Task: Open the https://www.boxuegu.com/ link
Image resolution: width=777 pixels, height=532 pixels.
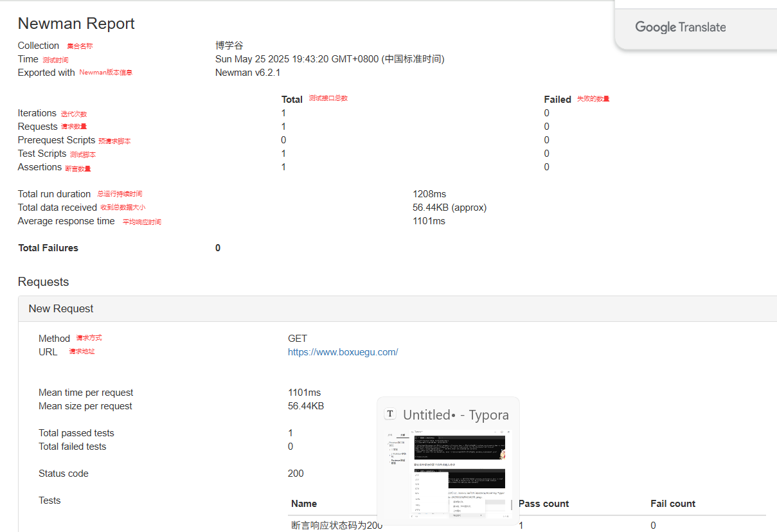Action: (343, 351)
